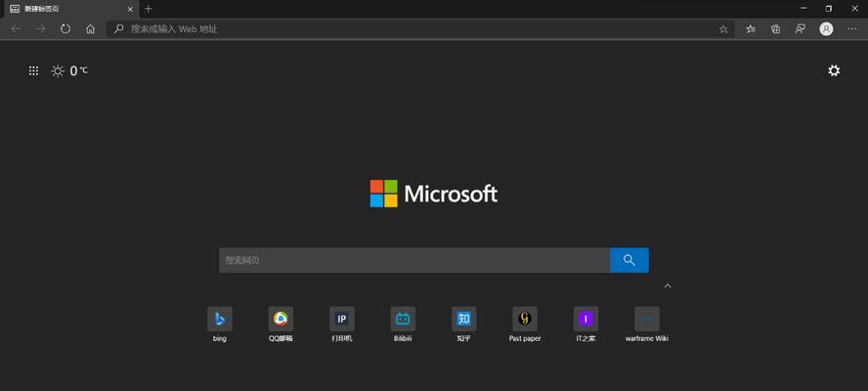Screen dimensions: 868x391
Task: Go forward using the forward arrow
Action: click(x=40, y=28)
